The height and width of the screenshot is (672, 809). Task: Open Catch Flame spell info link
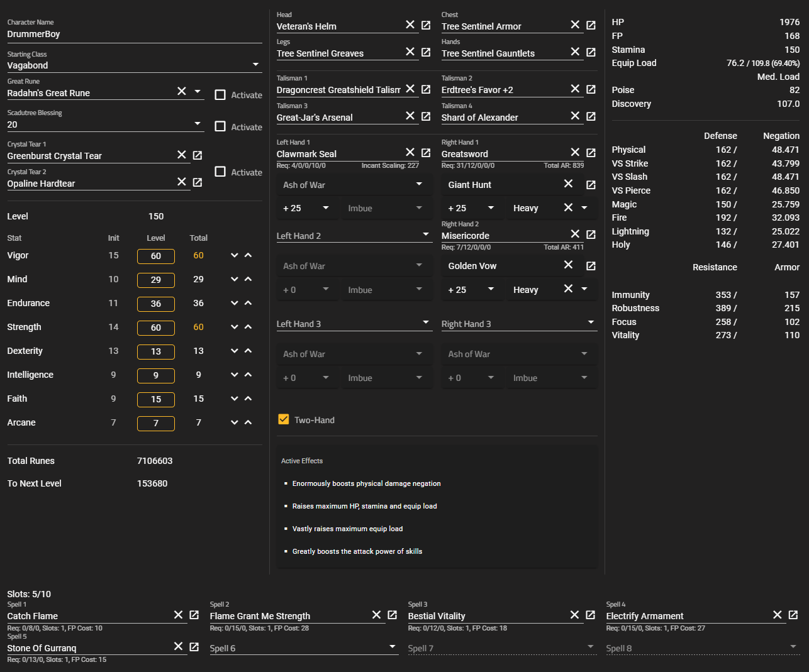pyautogui.click(x=194, y=615)
